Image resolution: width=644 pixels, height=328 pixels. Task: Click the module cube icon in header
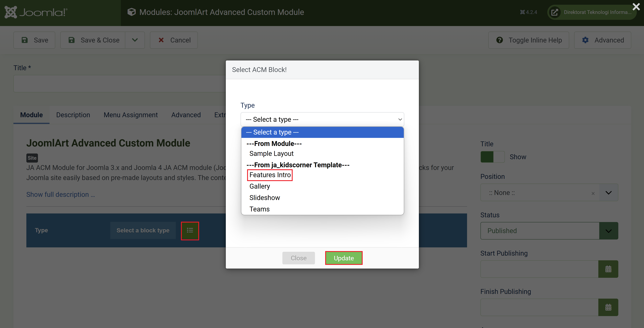pos(131,12)
